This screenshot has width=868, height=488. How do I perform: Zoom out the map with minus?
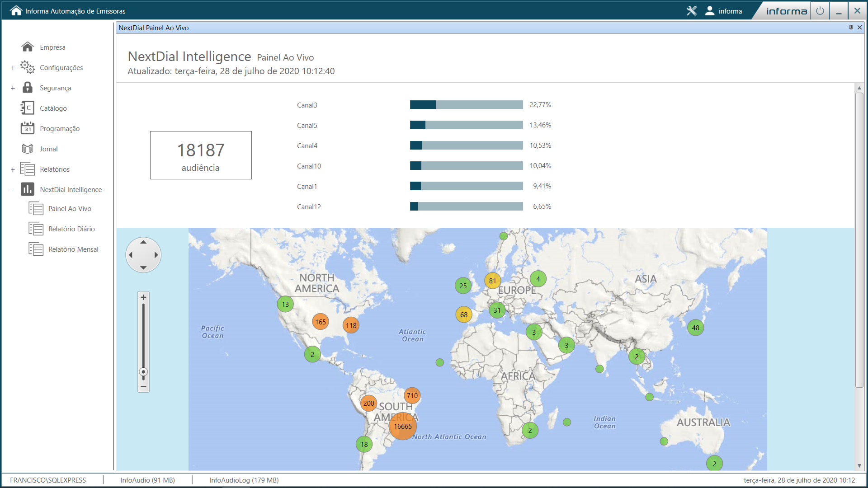[x=143, y=386]
